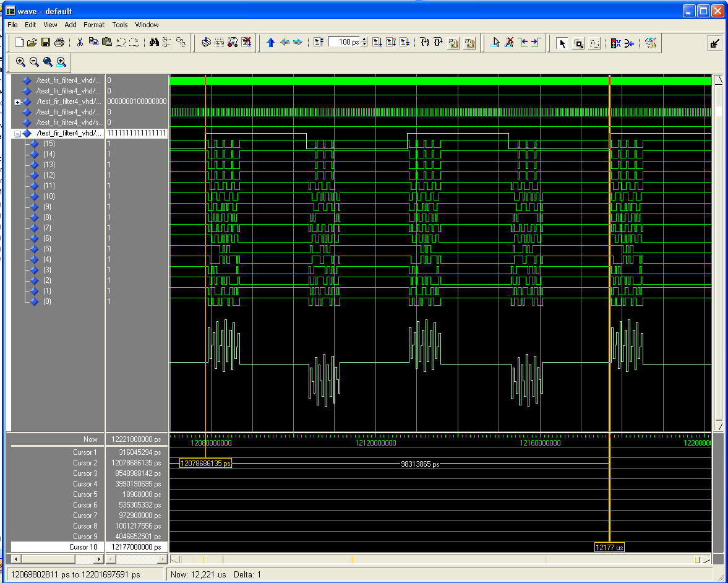Click the signal pane scrollbar left arrow
The image size is (728, 583).
(x=16, y=559)
